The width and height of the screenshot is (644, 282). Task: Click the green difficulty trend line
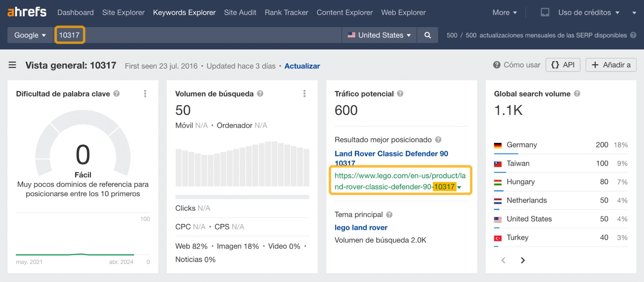tap(75, 255)
